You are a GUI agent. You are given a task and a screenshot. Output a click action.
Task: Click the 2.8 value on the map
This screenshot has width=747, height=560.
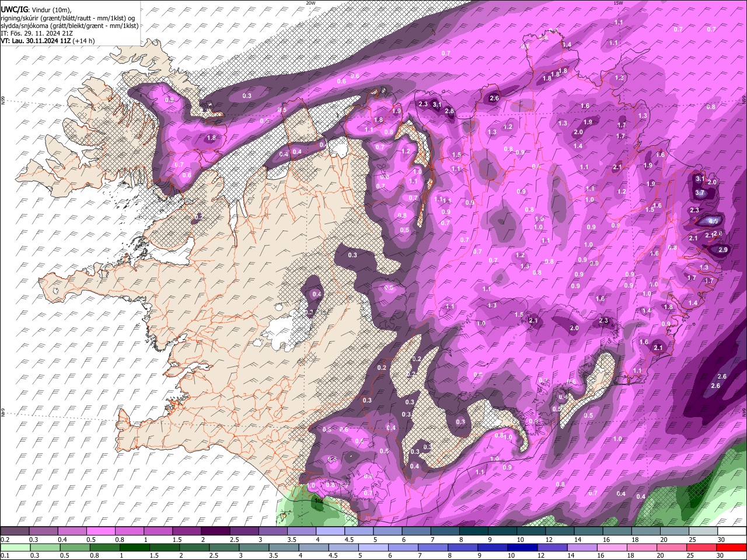(x=449, y=111)
